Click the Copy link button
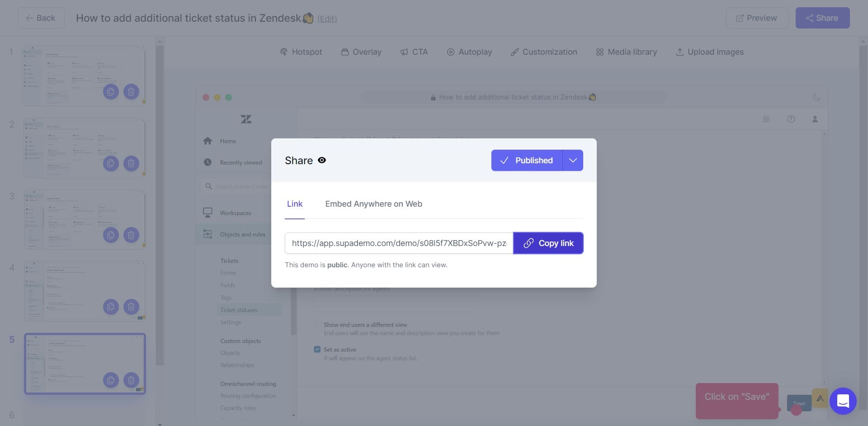This screenshot has height=426, width=868. 548,243
